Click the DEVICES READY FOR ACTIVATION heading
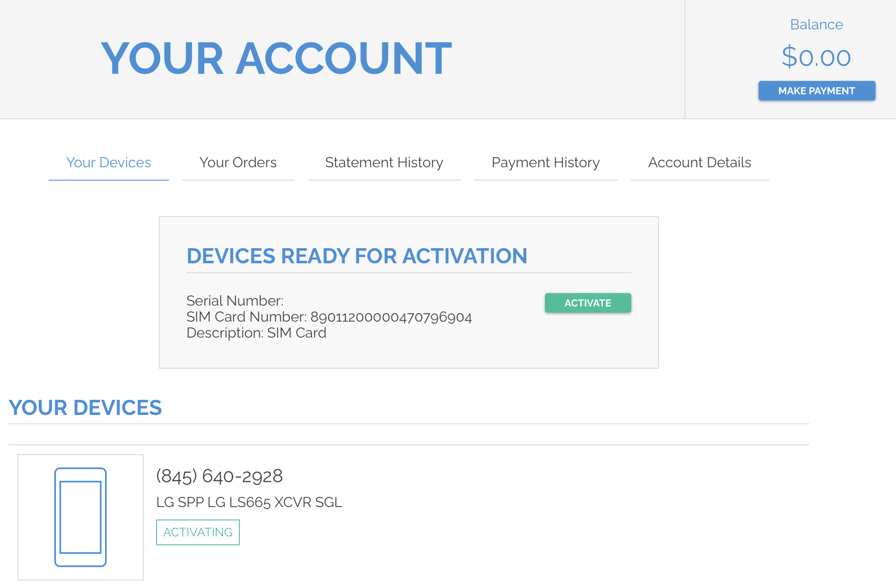 click(x=357, y=256)
